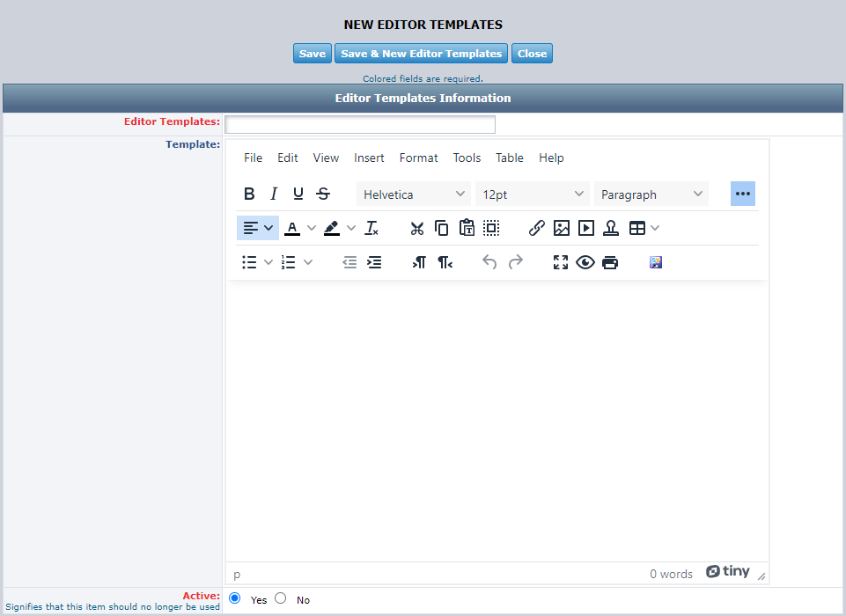Screen dimensions: 846x616
Task: Open the Helvetica font family dropdown
Action: click(x=413, y=194)
